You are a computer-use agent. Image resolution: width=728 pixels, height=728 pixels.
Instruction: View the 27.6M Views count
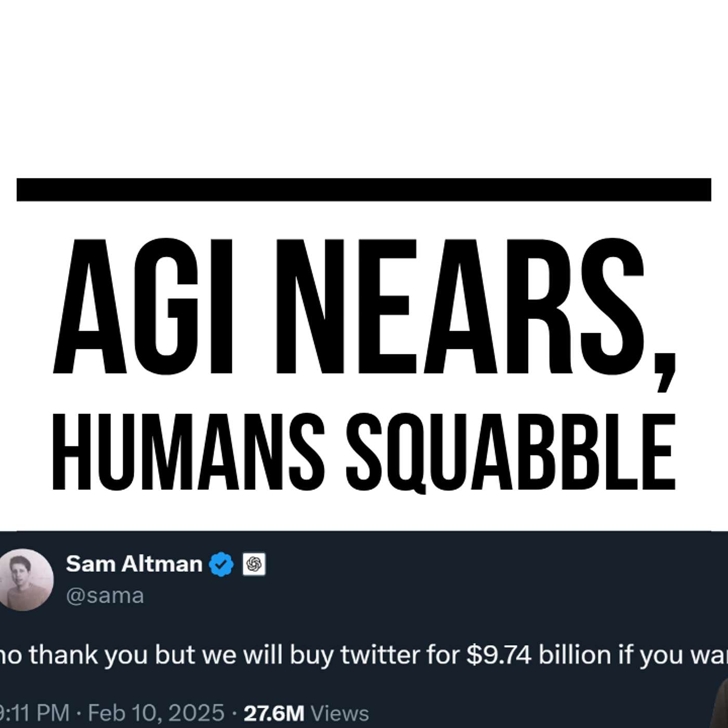coord(306,713)
